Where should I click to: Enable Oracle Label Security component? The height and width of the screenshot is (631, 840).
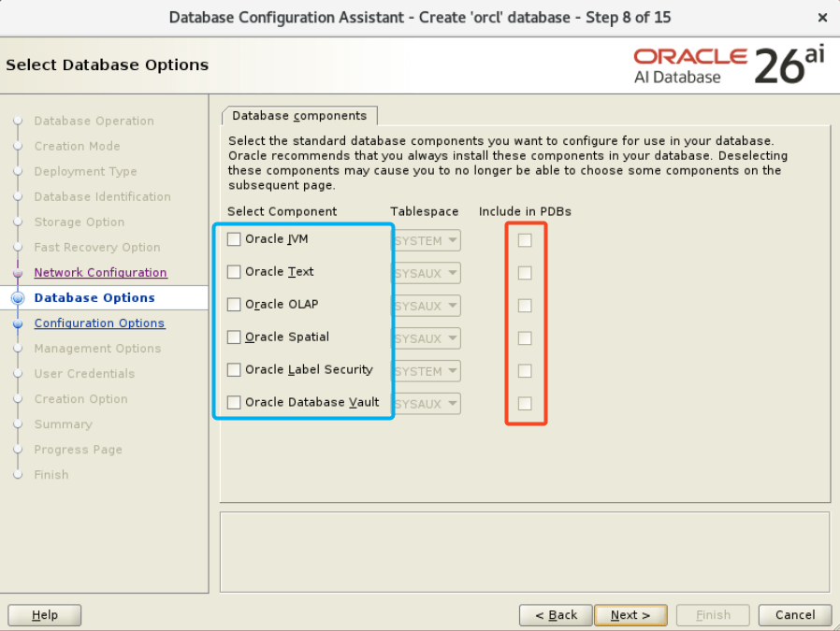tap(234, 370)
